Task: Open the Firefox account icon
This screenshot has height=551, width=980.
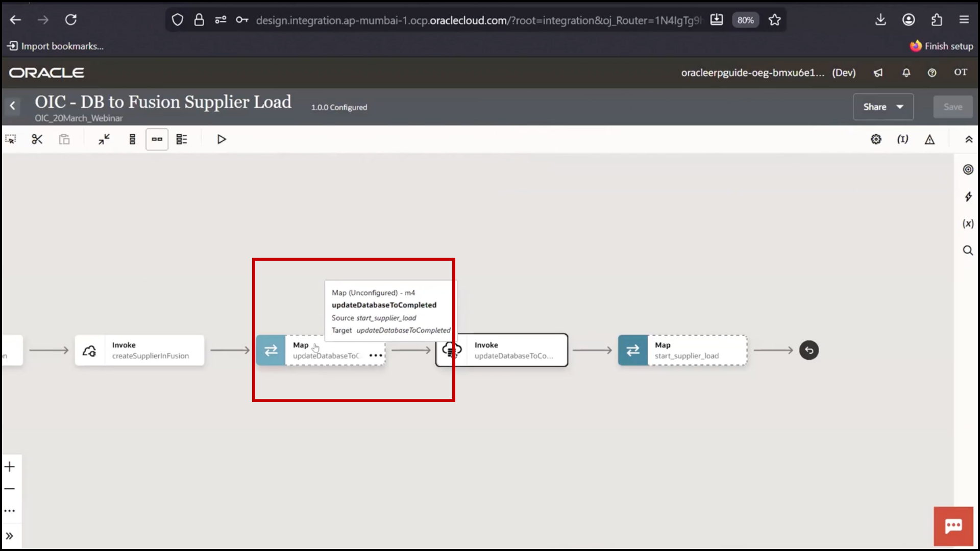Action: [x=909, y=20]
